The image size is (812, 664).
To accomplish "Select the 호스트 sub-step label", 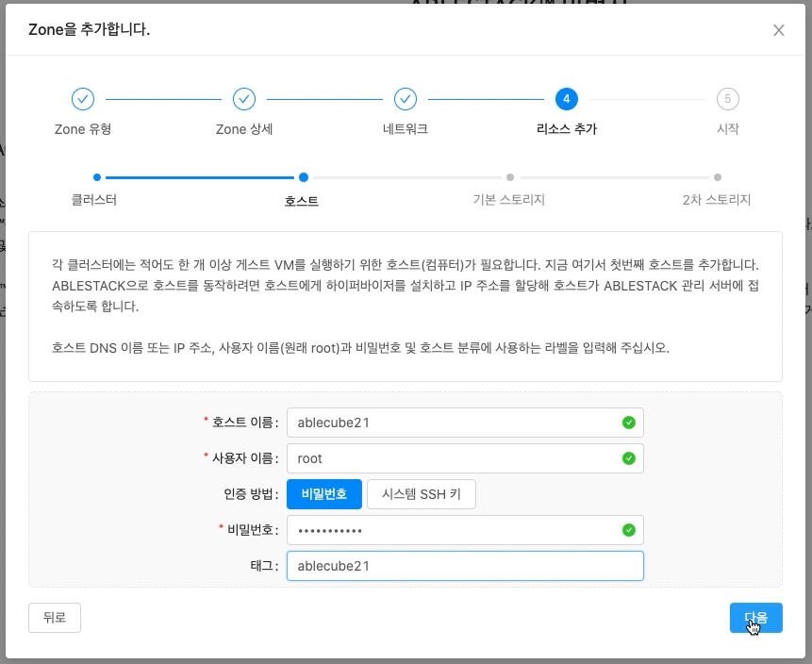I will (x=301, y=200).
